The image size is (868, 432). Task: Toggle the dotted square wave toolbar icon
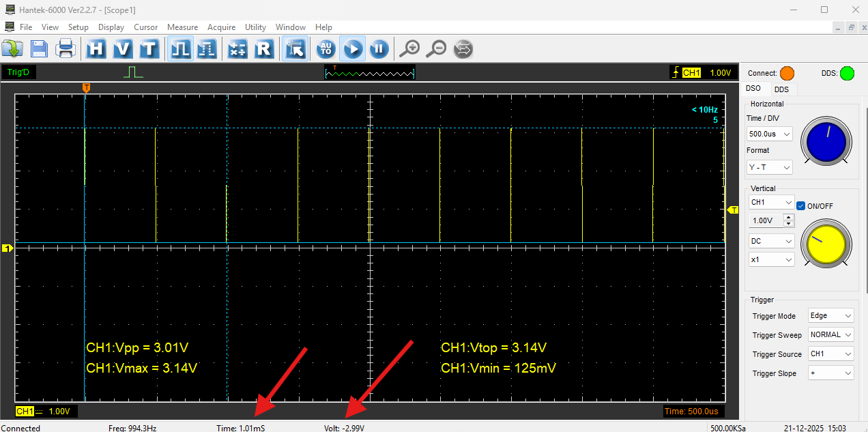207,48
